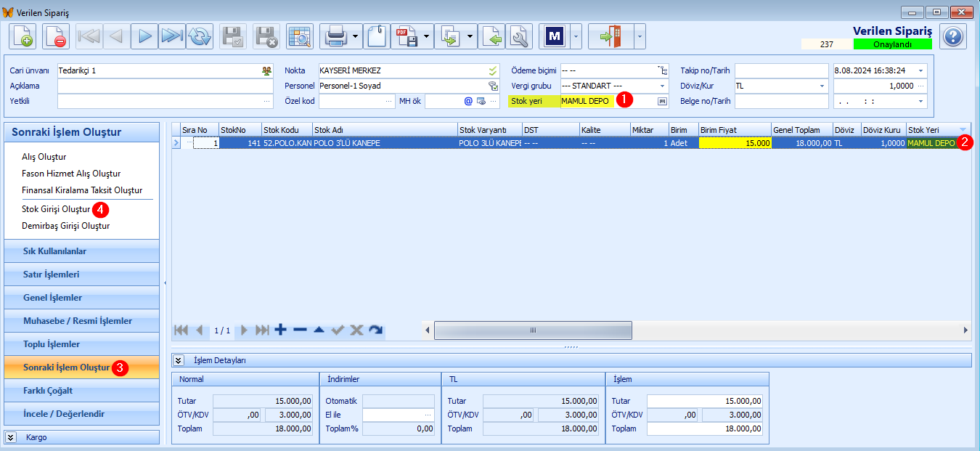Image resolution: width=980 pixels, height=451 pixels.
Task: Print the order with the printer icon
Action: click(x=335, y=36)
